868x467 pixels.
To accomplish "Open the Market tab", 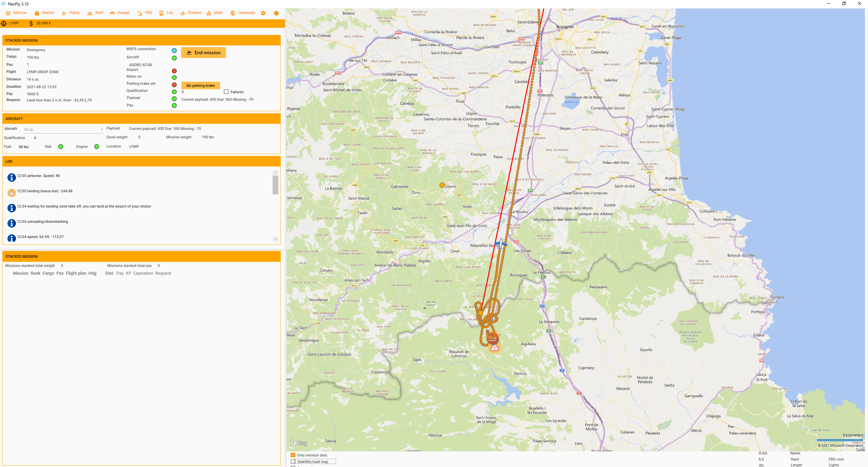I will pos(44,13).
